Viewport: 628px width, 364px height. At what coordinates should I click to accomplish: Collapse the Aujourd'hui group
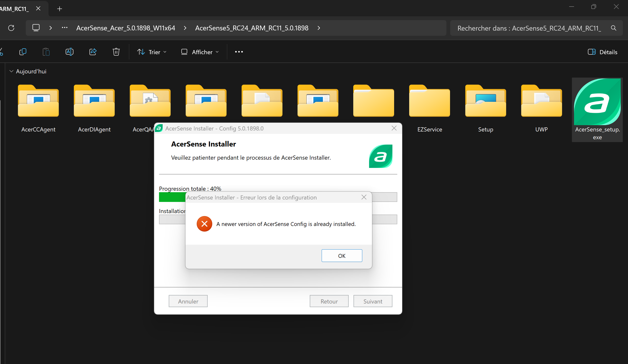click(x=11, y=71)
